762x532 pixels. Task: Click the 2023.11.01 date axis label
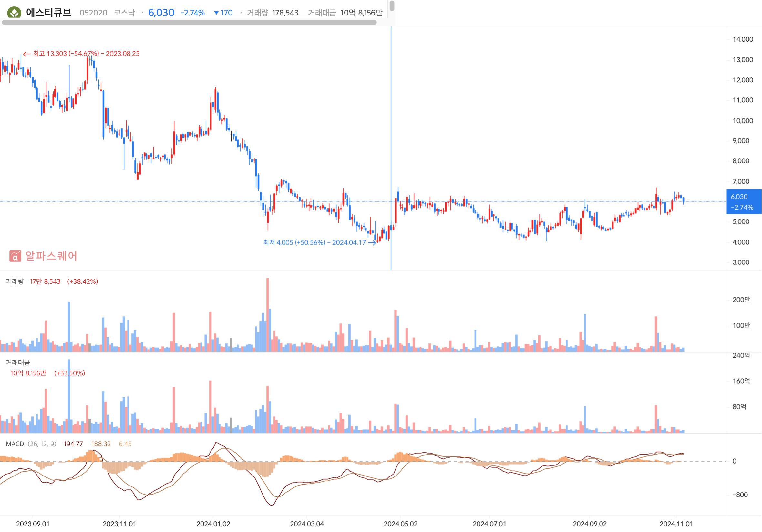click(119, 524)
